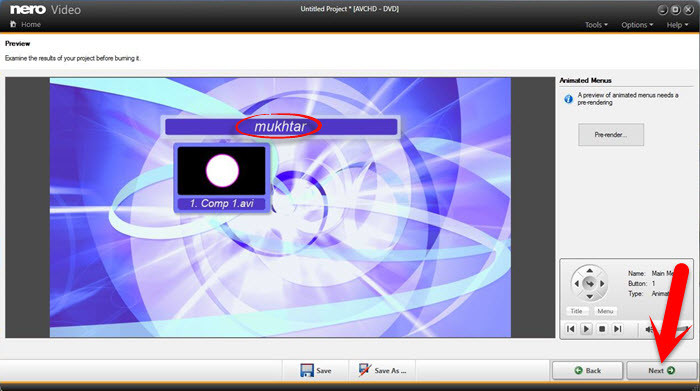Go back to the previous step
700x391 pixels.
pyautogui.click(x=587, y=370)
